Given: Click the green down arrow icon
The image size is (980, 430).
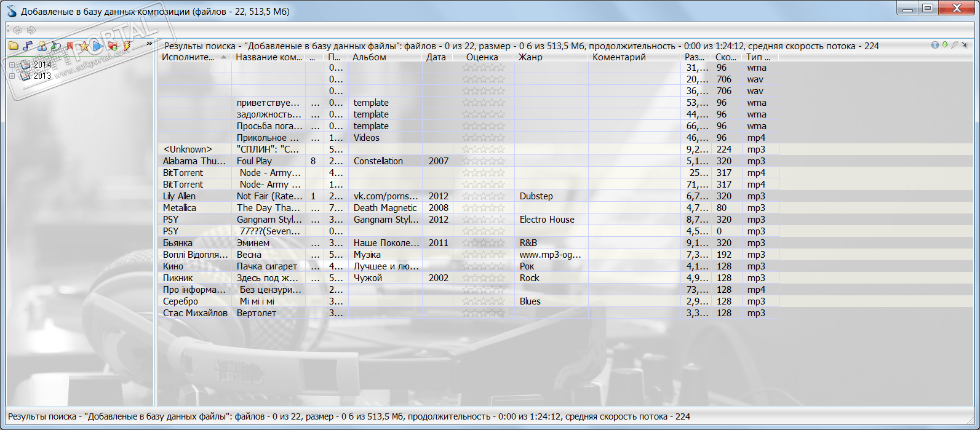Looking at the screenshot, I should 945,45.
